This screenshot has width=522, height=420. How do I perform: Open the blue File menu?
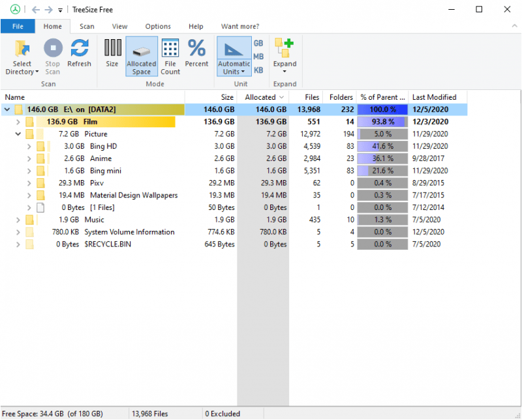(18, 26)
